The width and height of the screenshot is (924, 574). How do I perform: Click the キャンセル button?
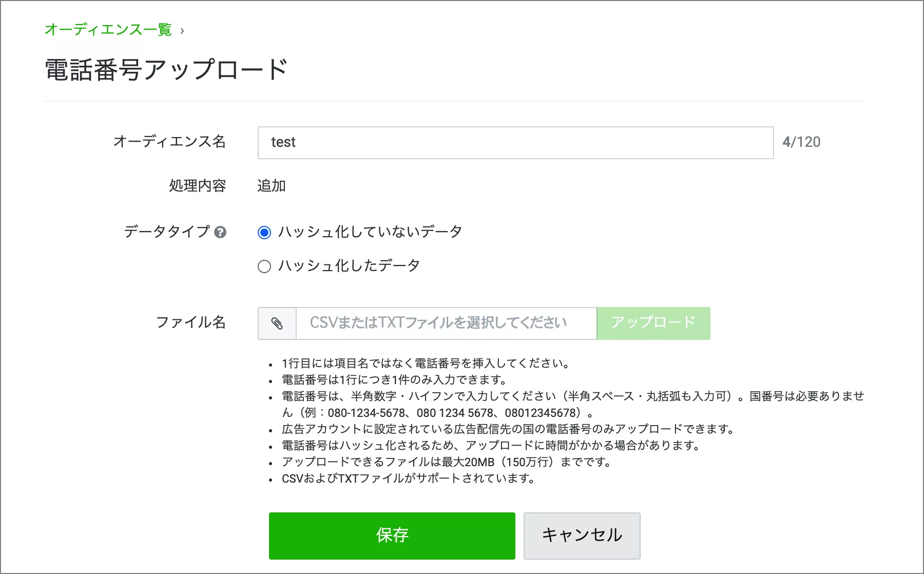pos(582,535)
